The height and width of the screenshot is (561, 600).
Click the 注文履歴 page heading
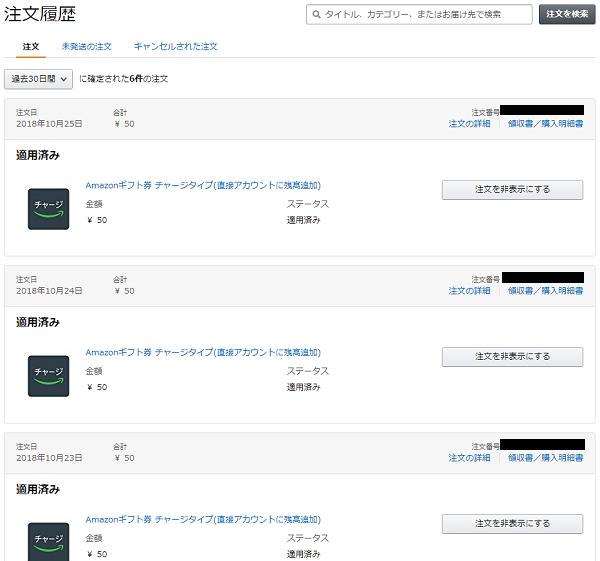[40, 14]
